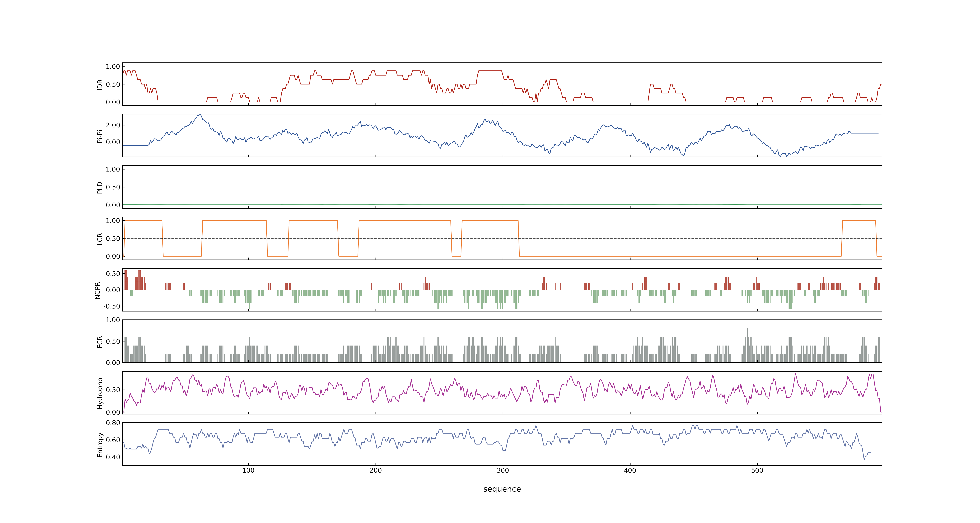Click the 0.00 tick of the IDR panel
980x523 pixels.
pos(113,102)
